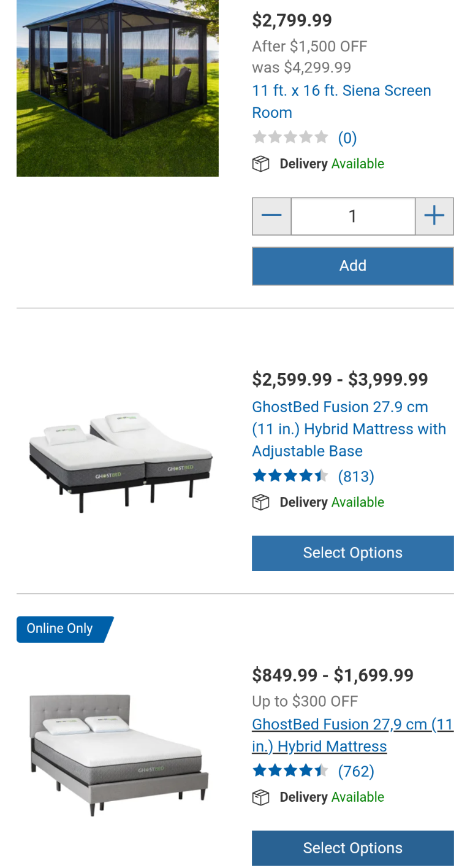This screenshot has height=868, width=470.
Task: Click the Online Only badge
Action: point(64,629)
